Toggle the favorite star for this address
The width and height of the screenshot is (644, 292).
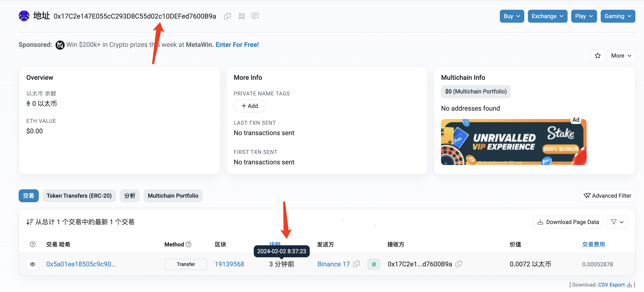pyautogui.click(x=598, y=56)
